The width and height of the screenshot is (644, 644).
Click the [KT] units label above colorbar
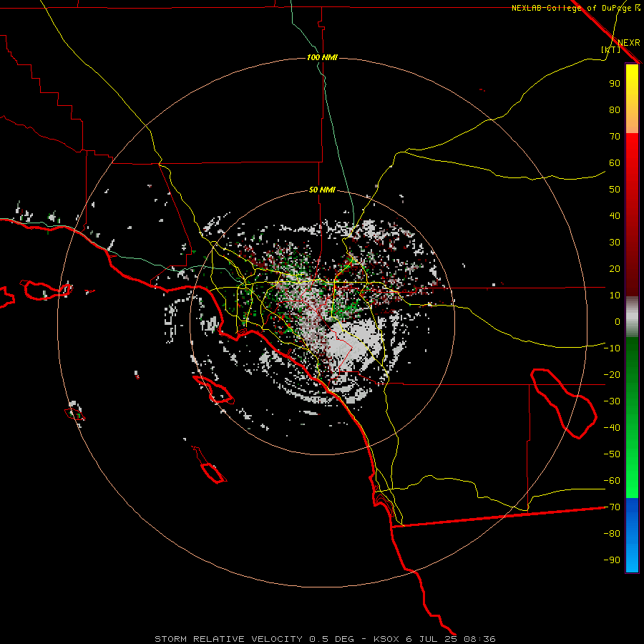[611, 49]
